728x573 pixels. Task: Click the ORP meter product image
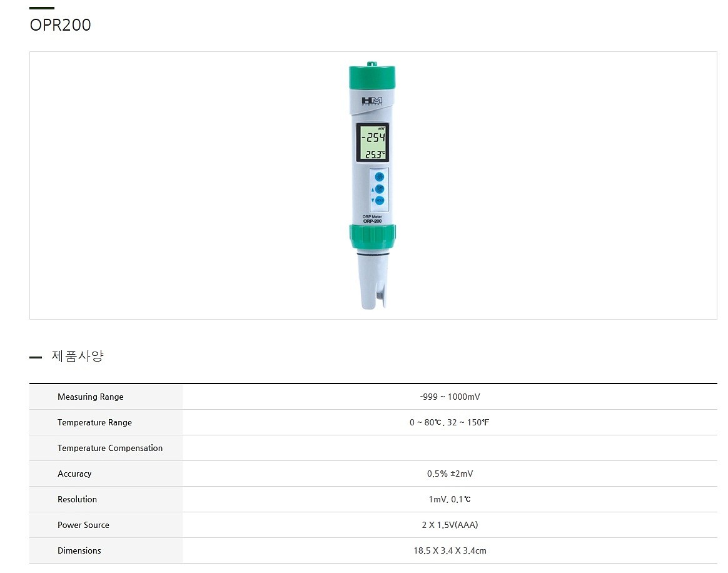coord(372,185)
